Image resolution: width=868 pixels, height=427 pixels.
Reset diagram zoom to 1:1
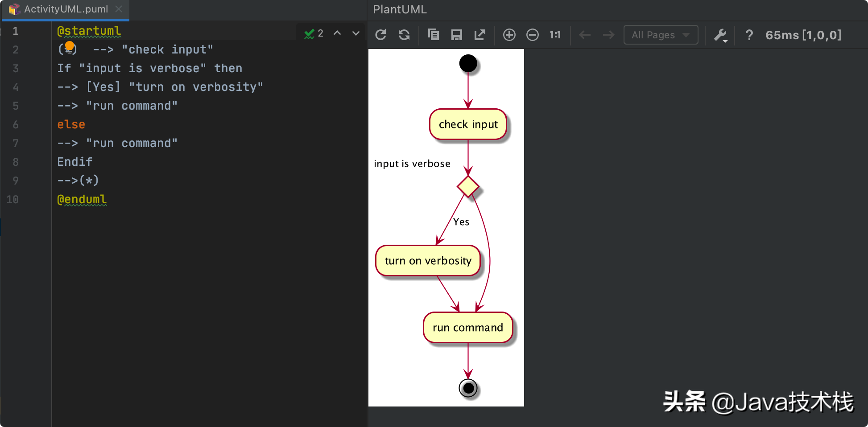coord(555,35)
